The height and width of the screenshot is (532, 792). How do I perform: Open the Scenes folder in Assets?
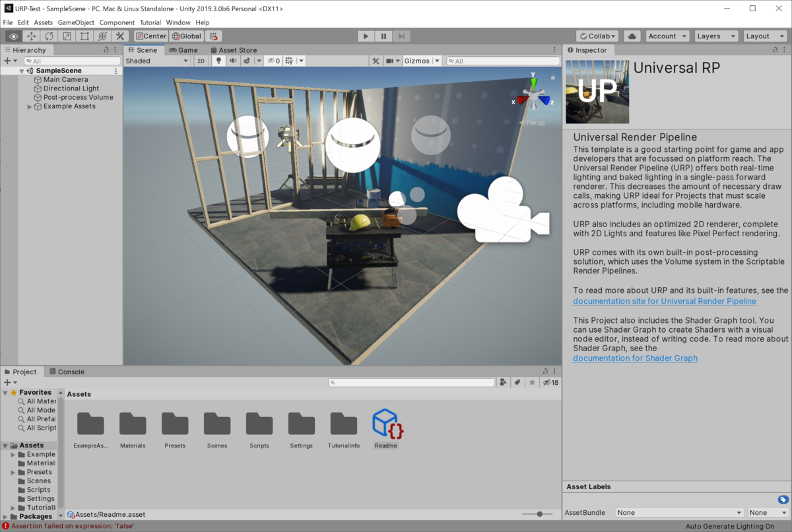[x=217, y=429]
